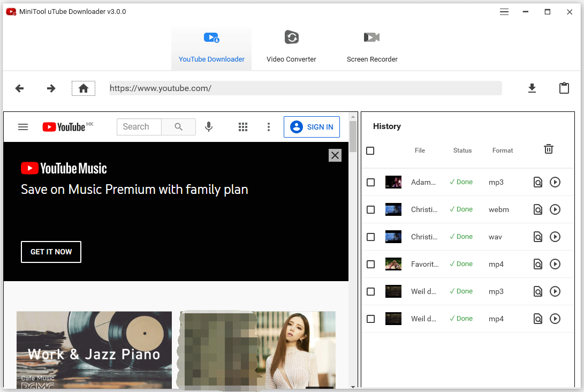Click the Status column header
Viewport: 584px width, 392px height.
tap(462, 150)
